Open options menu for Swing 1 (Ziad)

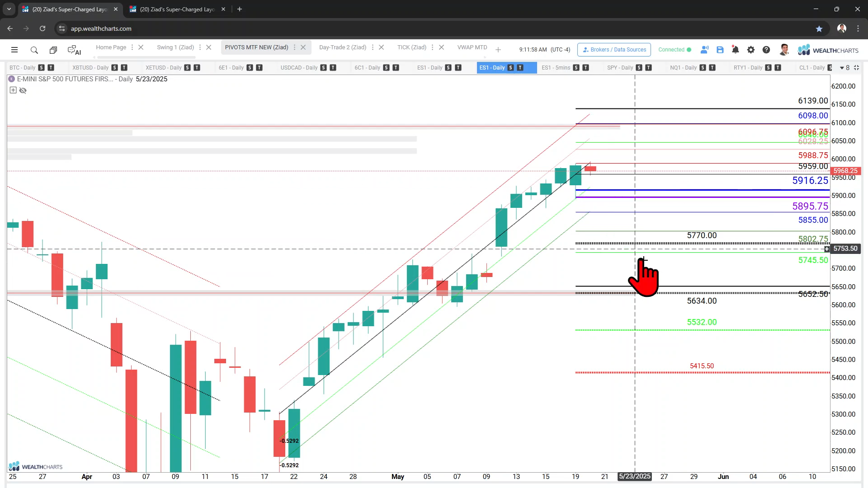(x=200, y=47)
